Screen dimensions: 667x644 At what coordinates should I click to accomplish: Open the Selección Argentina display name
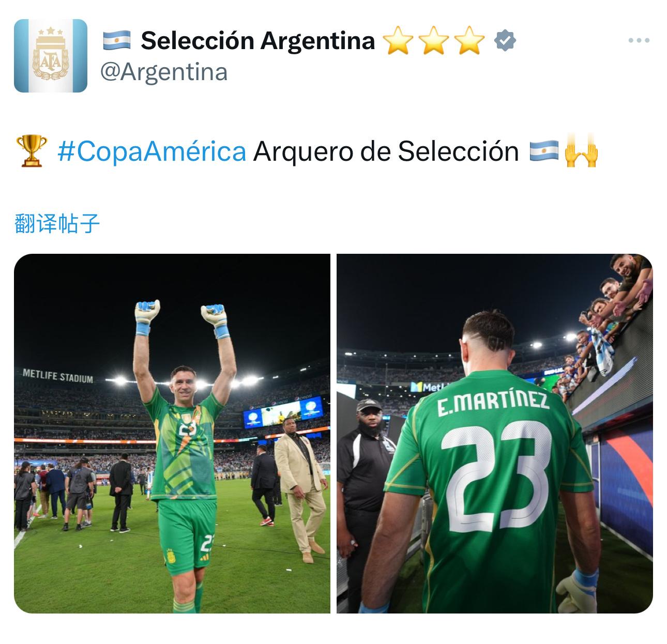tap(257, 40)
